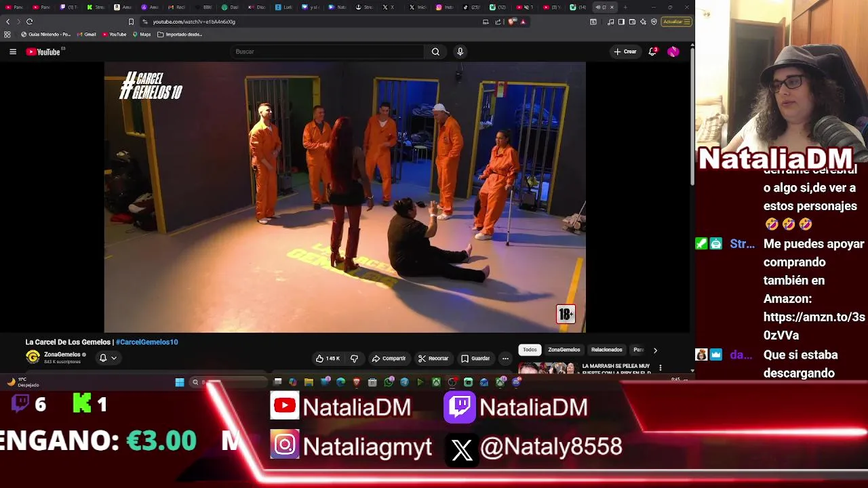Open the Gmail bookmark in the bookmarks bar
This screenshot has height=488, width=868.
tap(86, 34)
